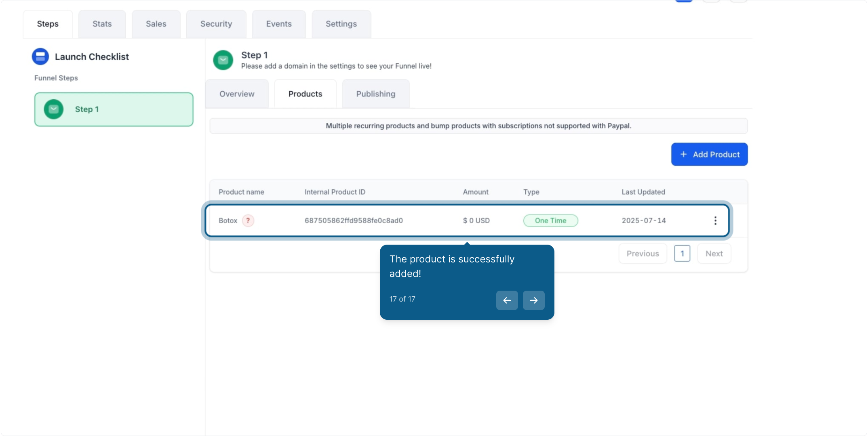Click the 17 of 17 tour counter
868x436 pixels.
tap(402, 299)
